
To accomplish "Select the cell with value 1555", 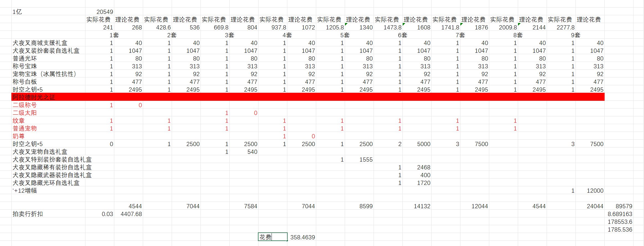I will click(x=359, y=160).
